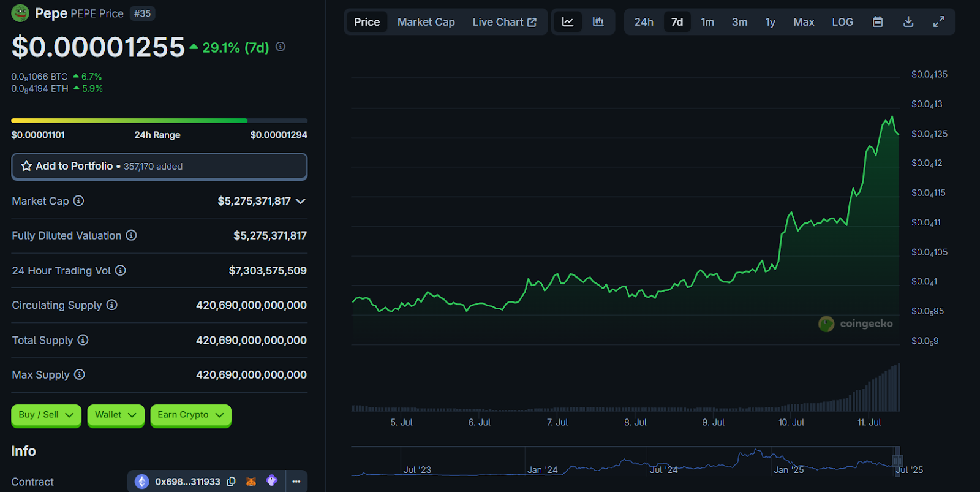Screen dimensions: 980x492
Task: Click the $0.00001294 24h high value
Action: [x=279, y=135]
